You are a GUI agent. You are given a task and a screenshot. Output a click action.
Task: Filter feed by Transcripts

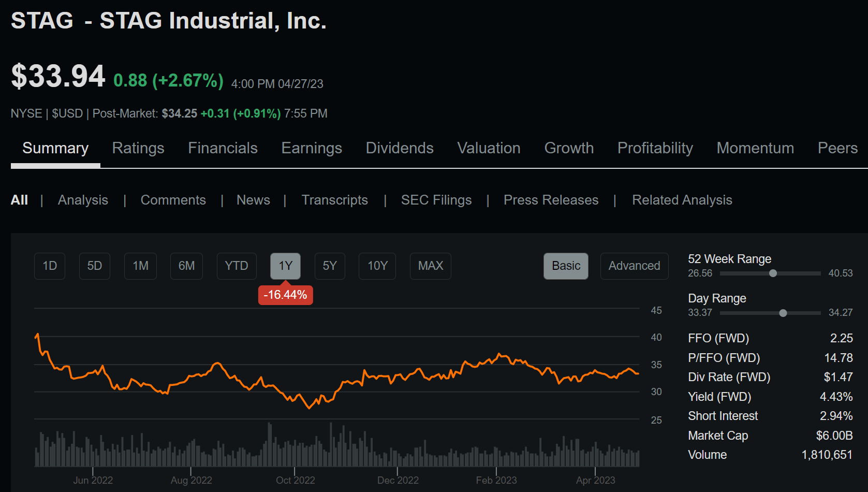pos(334,200)
